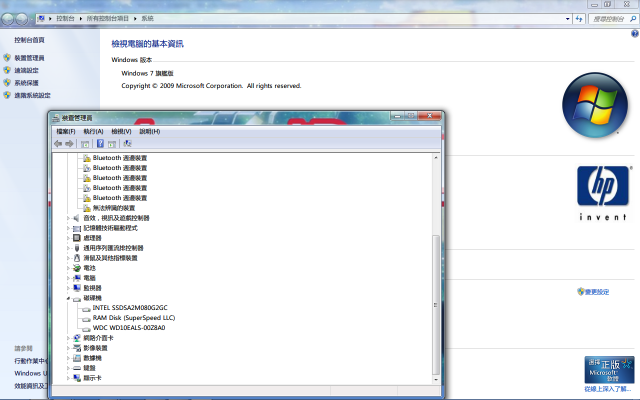
Task: Click the mouse icon of 滑鼠及其他指標裝置
Action: [76, 258]
